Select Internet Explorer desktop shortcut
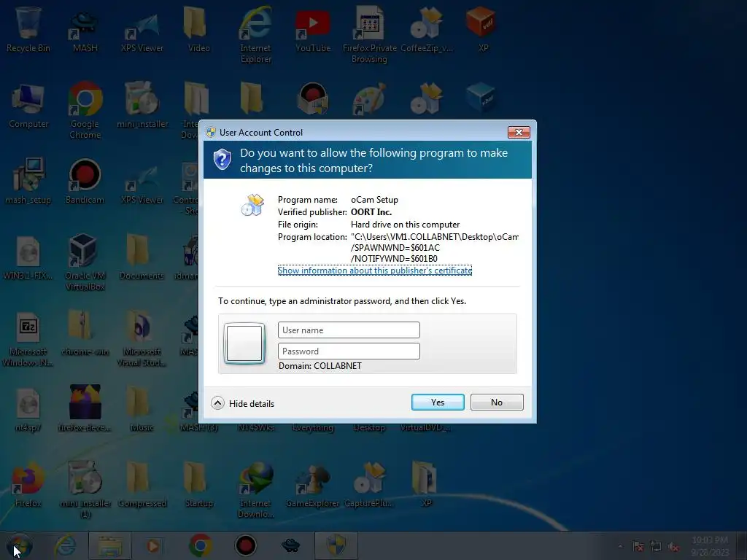The height and width of the screenshot is (560, 747). pos(255,34)
